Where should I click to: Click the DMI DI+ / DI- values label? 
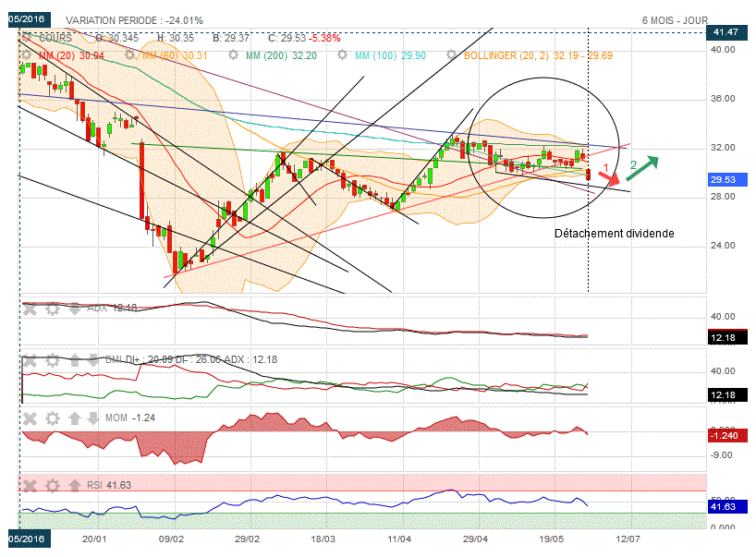point(191,359)
